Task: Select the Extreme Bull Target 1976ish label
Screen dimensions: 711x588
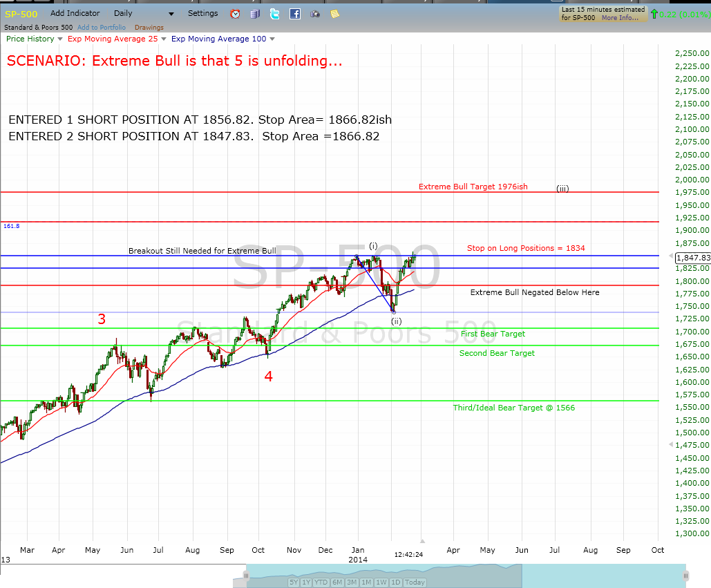Action: [x=473, y=187]
